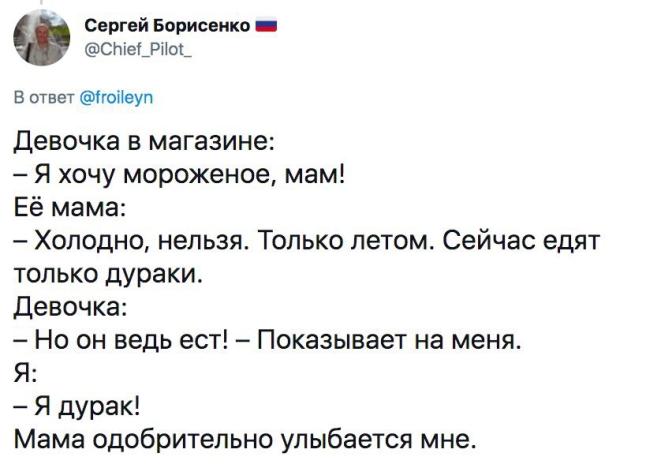Click the line 'Её мама:'

tap(69, 207)
